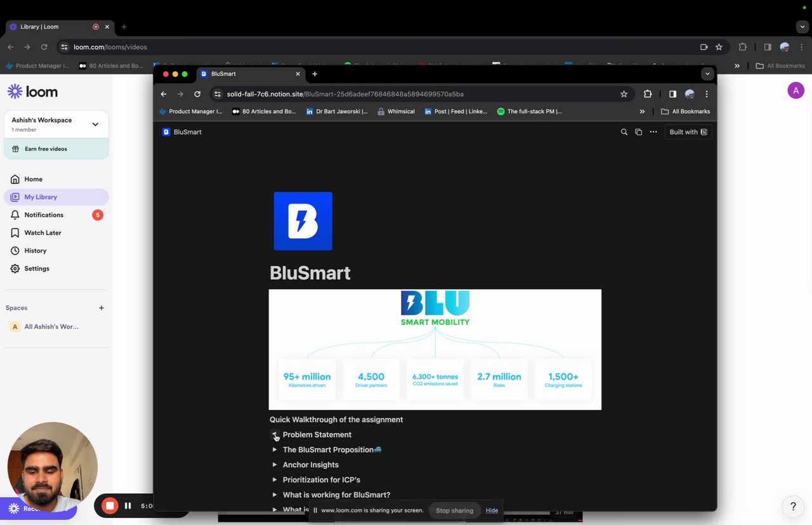Screen dimensions: 812x525
Task: Pause the Loom recording
Action: tap(128, 506)
